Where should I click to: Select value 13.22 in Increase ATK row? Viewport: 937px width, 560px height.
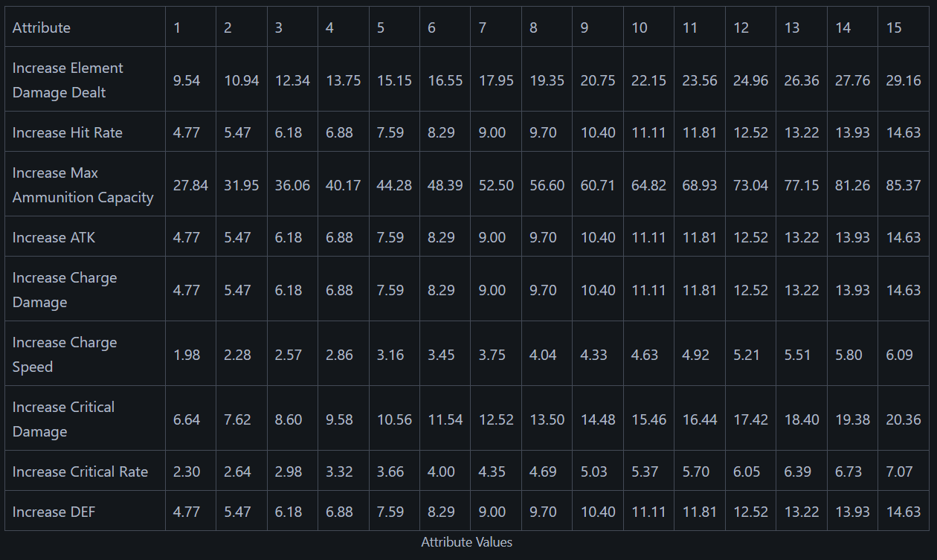(802, 237)
